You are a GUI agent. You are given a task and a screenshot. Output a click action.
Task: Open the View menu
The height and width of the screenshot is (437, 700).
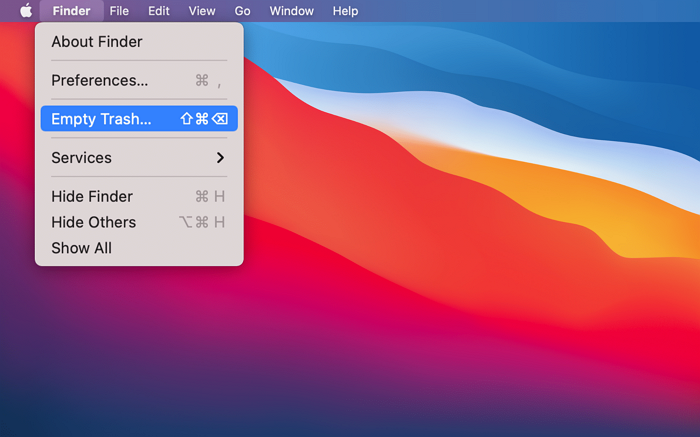point(202,11)
